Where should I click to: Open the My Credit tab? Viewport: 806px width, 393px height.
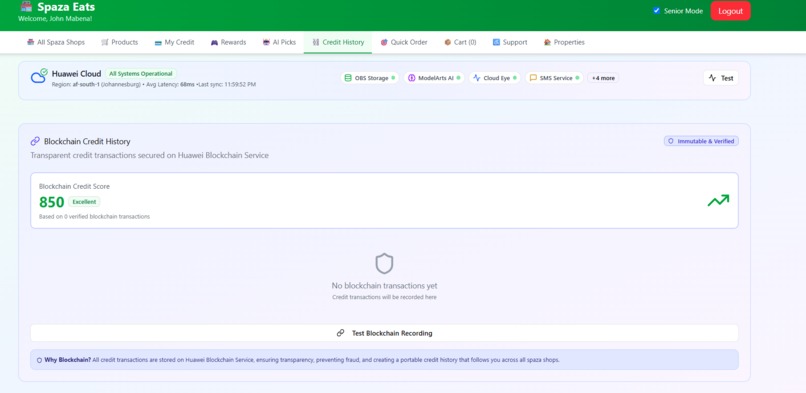click(174, 42)
